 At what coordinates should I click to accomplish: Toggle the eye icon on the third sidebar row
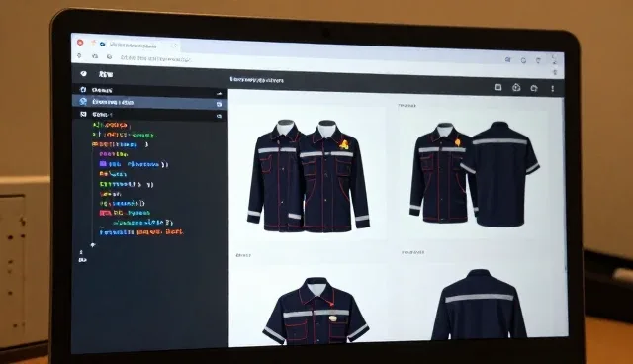[219, 116]
